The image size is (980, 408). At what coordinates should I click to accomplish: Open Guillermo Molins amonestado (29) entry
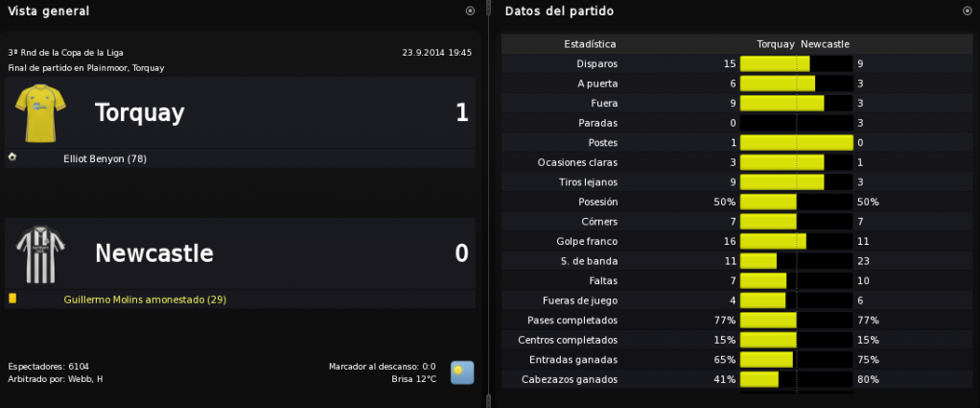(145, 300)
